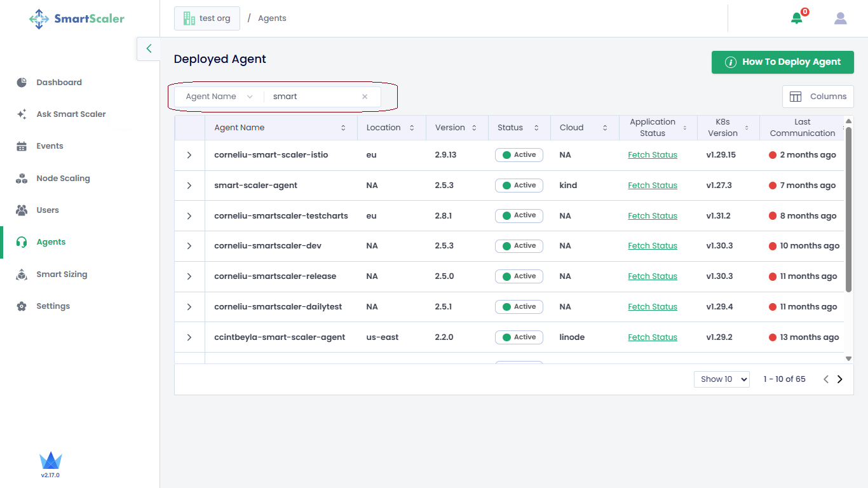Open the Agent Name filter dropdown
The image size is (868, 488).
(x=219, y=97)
